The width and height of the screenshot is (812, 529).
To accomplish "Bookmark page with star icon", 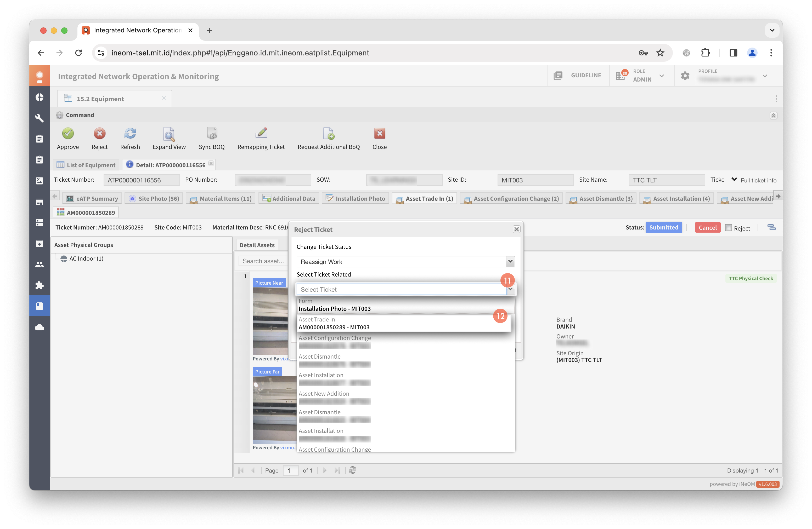I will [x=660, y=53].
